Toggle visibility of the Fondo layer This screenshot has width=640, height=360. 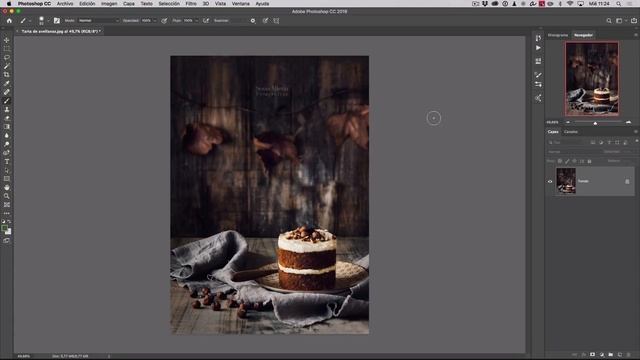coord(550,182)
